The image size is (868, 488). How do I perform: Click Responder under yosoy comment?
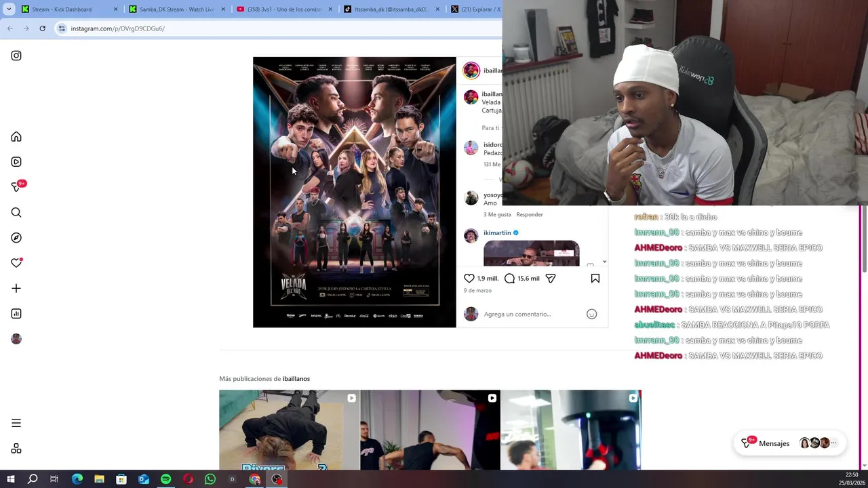click(x=530, y=215)
